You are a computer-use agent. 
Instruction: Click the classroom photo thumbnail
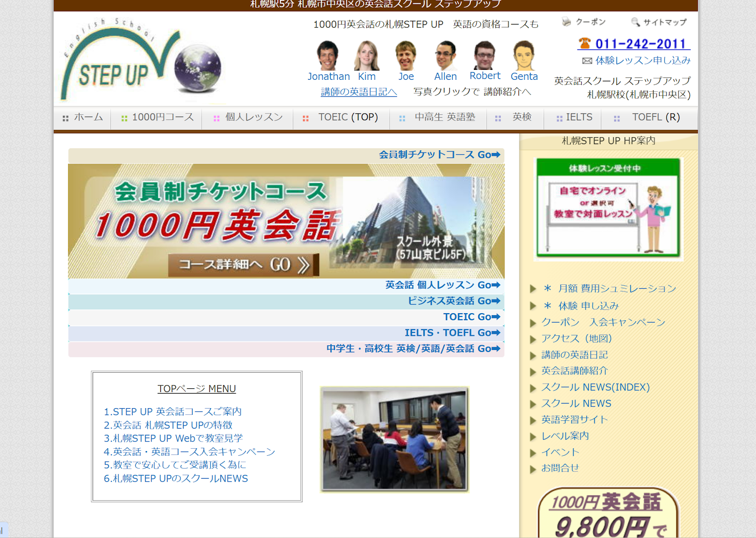point(395,439)
